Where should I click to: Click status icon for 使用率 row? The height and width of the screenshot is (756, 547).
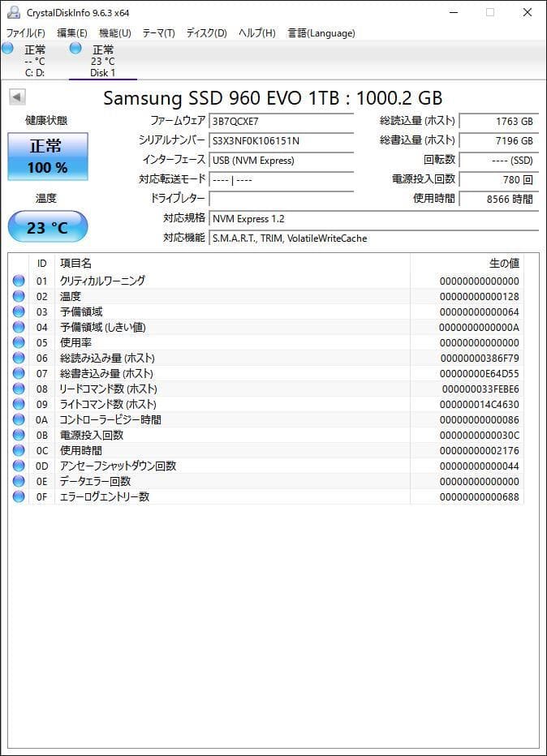19,342
